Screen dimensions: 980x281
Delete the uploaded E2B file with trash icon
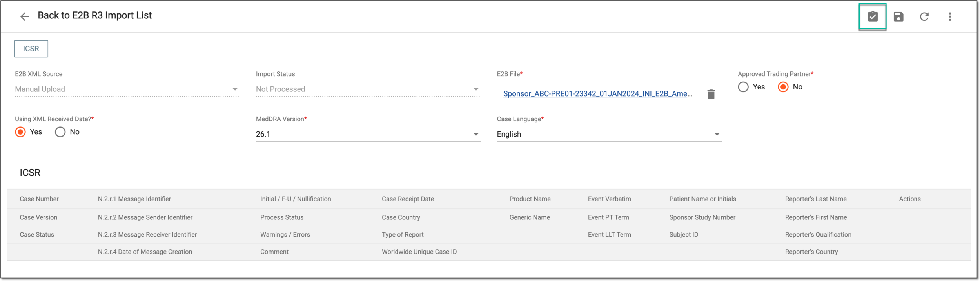point(711,94)
